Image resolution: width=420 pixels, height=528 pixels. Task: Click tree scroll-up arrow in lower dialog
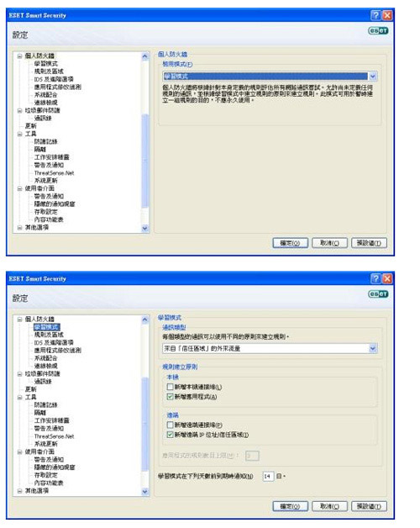pos(145,319)
